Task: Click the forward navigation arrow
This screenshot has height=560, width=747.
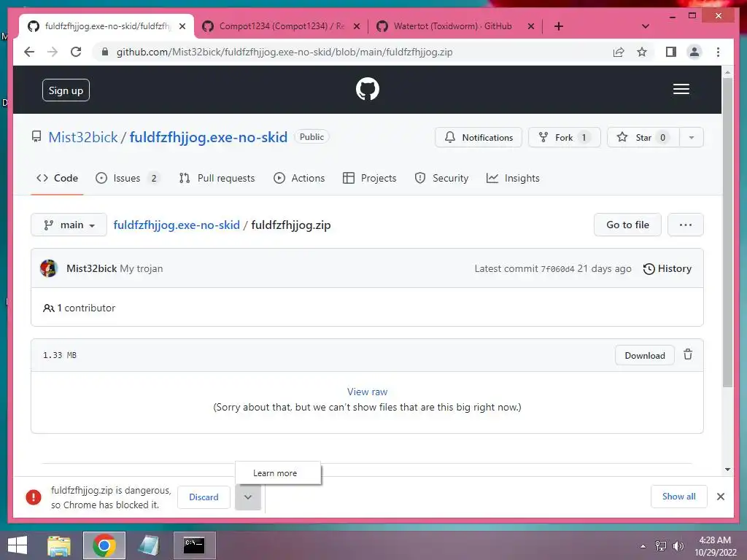Action: [x=53, y=52]
